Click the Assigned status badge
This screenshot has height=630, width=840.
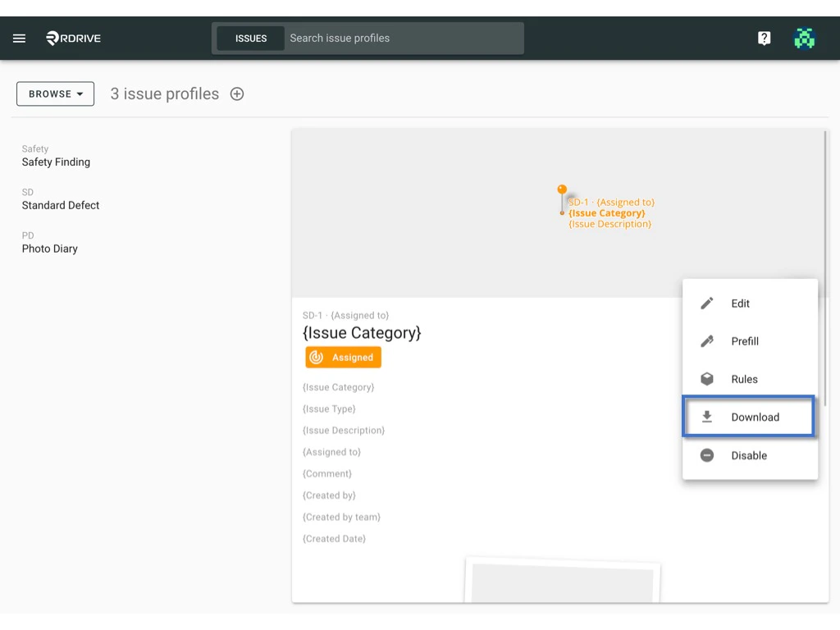tap(343, 357)
